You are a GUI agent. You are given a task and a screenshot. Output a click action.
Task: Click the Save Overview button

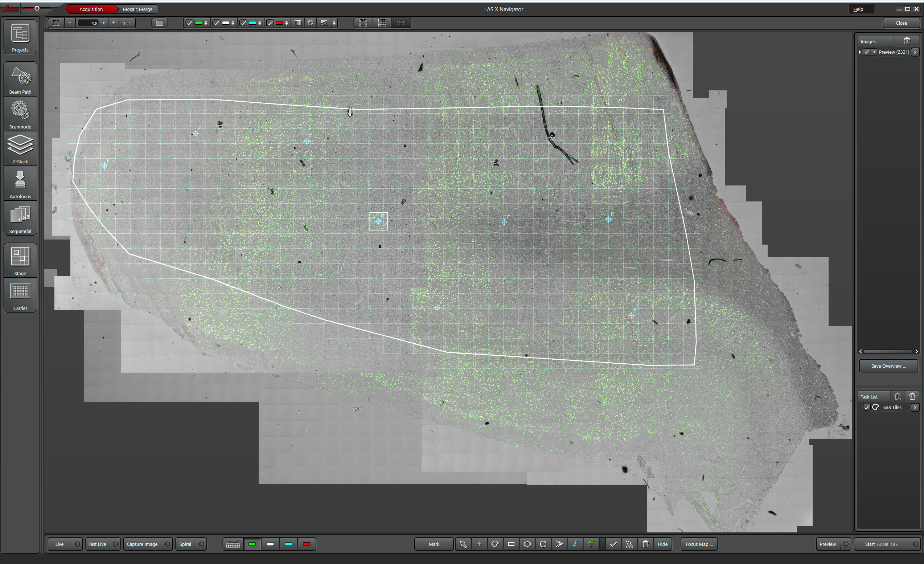[x=888, y=366]
